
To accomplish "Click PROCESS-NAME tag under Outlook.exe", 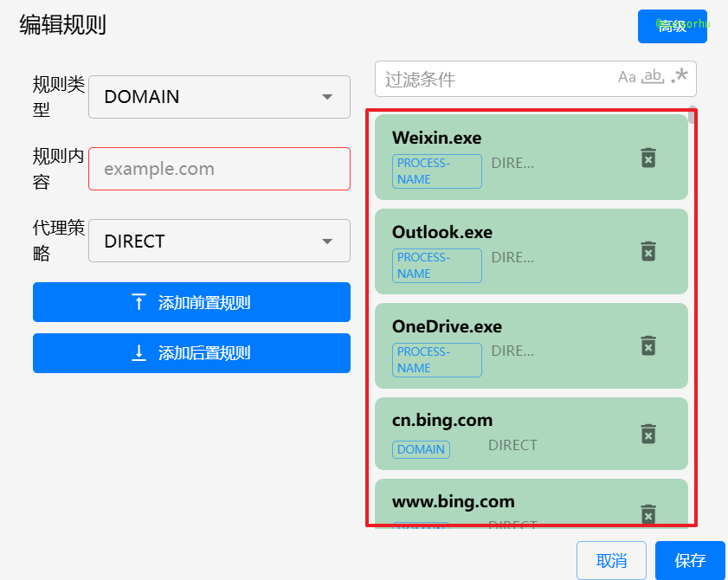I will (x=437, y=266).
